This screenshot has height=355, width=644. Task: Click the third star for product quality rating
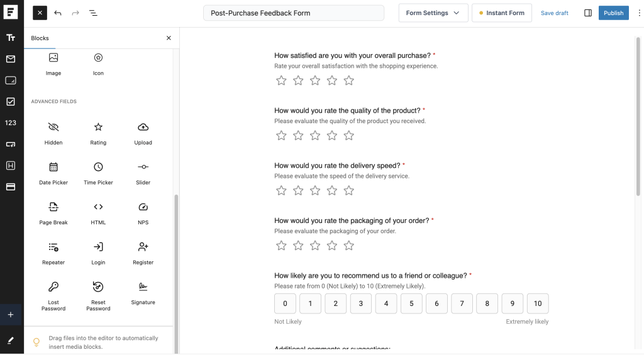315,136
